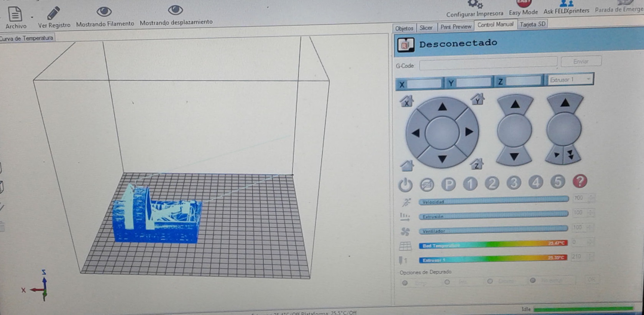Toggle the Extrusor 1 heater icon
This screenshot has height=315, width=644.
coord(403,261)
